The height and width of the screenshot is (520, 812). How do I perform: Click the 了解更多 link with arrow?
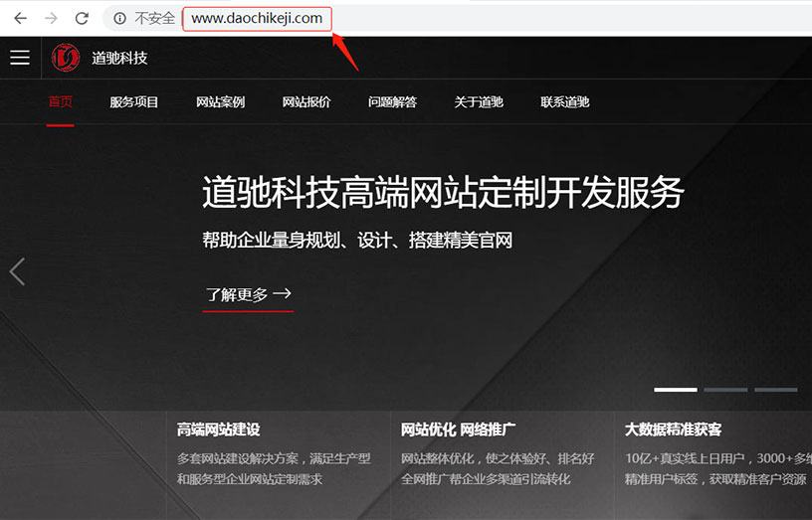249,295
